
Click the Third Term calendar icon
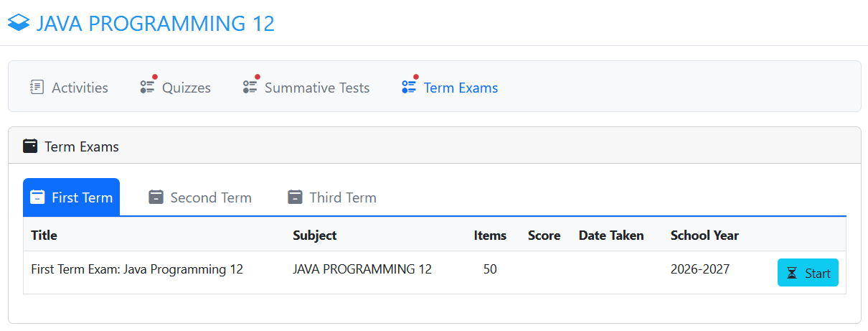[296, 197]
